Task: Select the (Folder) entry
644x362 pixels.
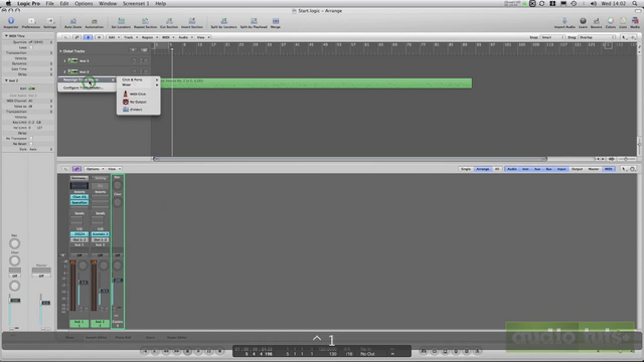Action: 138,110
